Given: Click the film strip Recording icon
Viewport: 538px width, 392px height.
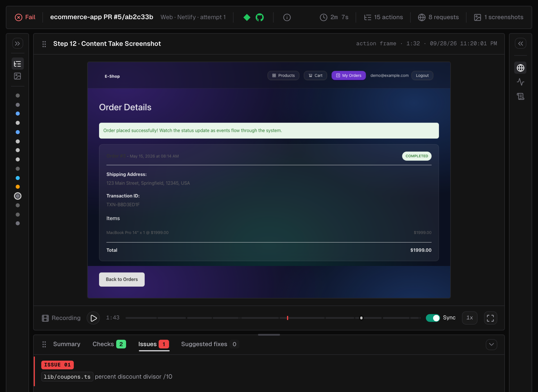Looking at the screenshot, I should 45,318.
